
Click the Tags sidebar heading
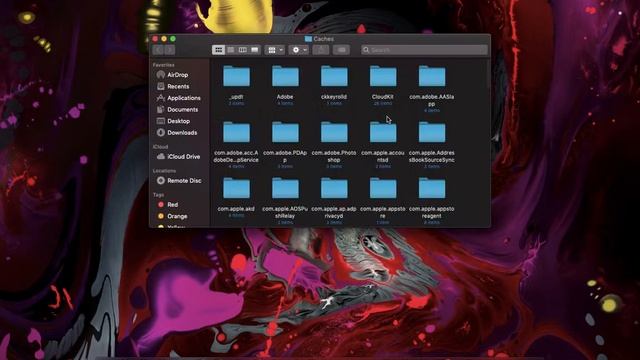pos(158,195)
